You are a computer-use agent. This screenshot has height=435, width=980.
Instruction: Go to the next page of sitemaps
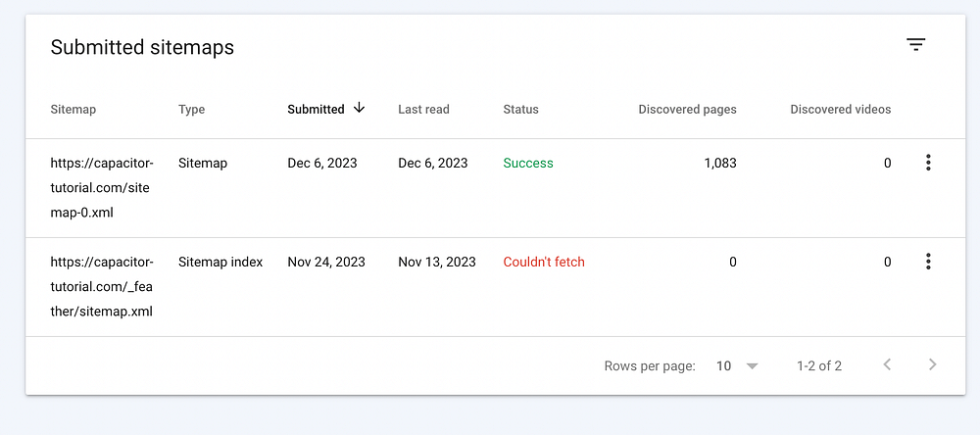tap(932, 365)
